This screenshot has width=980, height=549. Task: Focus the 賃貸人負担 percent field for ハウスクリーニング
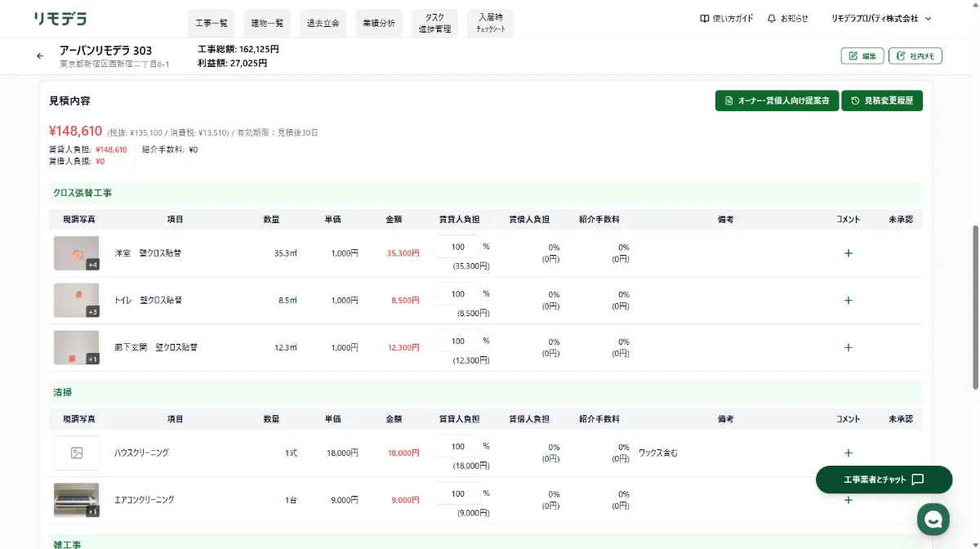[x=457, y=446]
